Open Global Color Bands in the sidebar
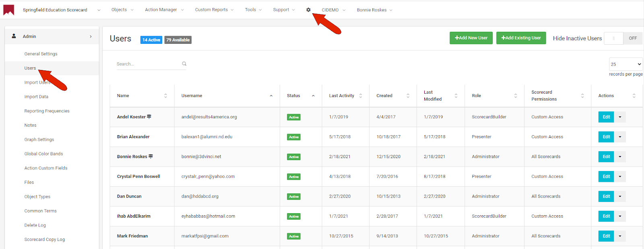The image size is (644, 249). (x=43, y=154)
